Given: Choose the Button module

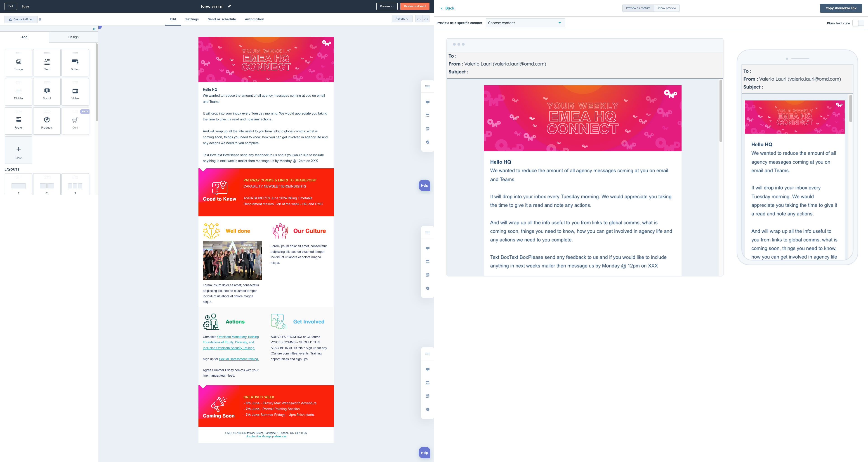Looking at the screenshot, I should pos(75,63).
